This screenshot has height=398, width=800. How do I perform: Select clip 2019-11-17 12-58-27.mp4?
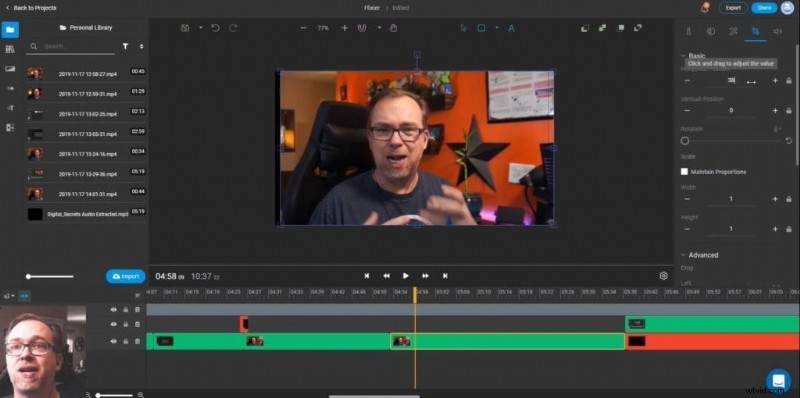tap(87, 74)
